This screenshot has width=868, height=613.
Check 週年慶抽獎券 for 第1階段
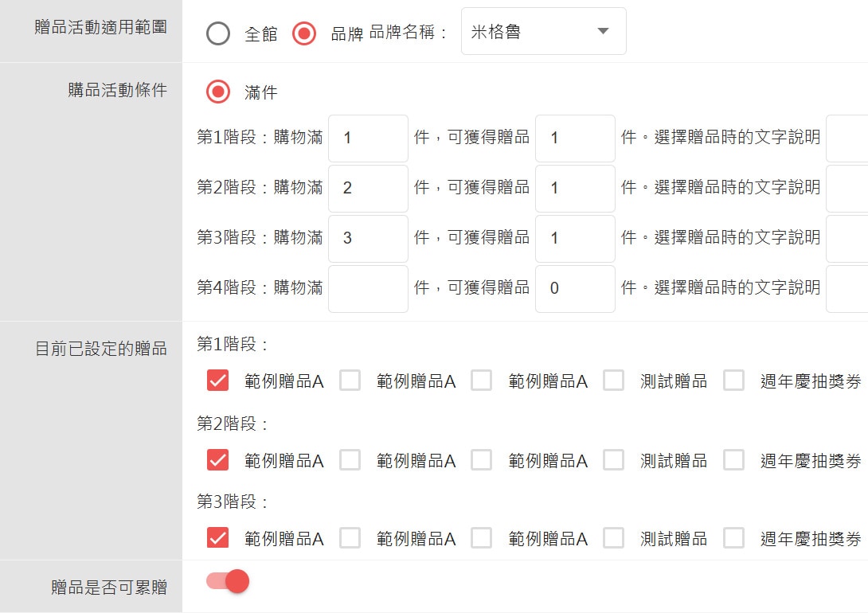click(734, 381)
